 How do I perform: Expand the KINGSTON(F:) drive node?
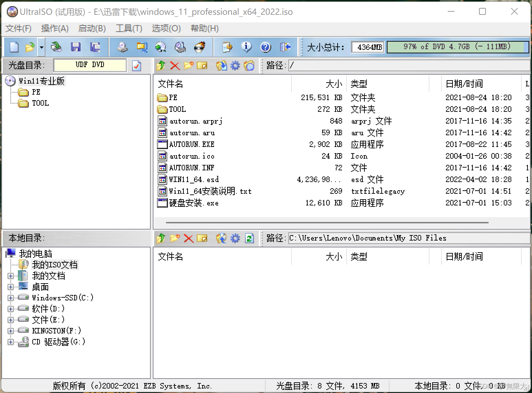point(11,331)
